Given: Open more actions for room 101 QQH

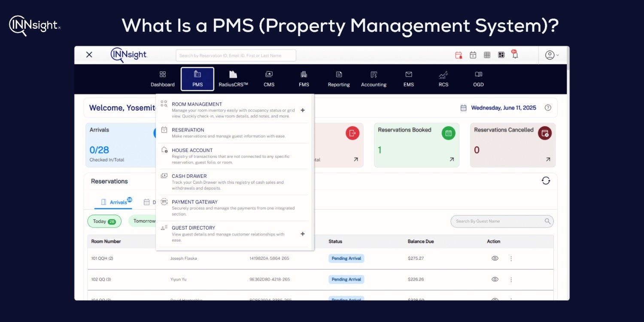Looking at the screenshot, I should 511,258.
